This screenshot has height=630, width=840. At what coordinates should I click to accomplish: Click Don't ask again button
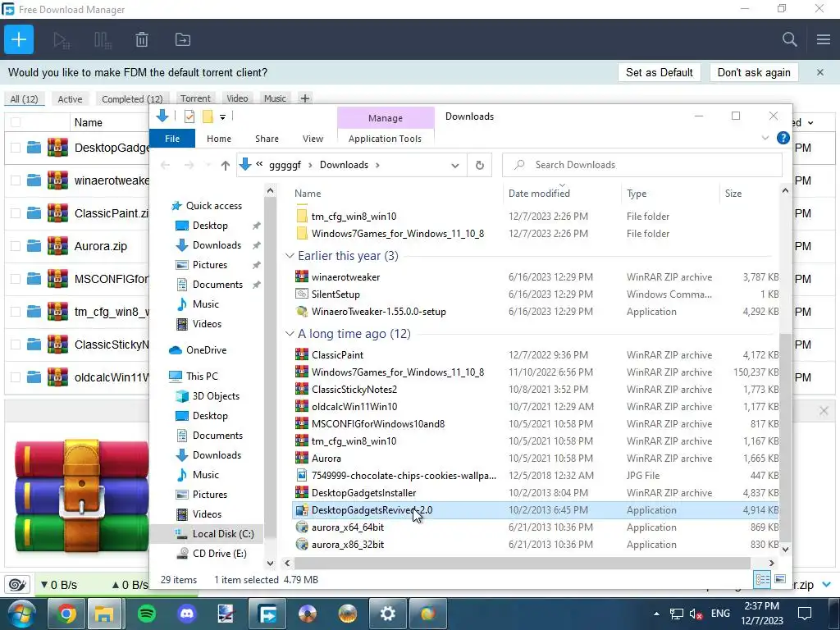pos(754,72)
